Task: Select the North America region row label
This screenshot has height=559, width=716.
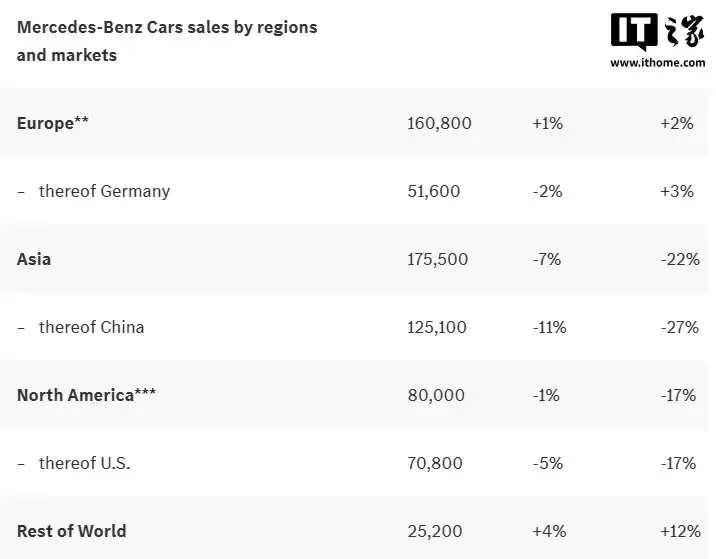Action: pyautogui.click(x=86, y=395)
